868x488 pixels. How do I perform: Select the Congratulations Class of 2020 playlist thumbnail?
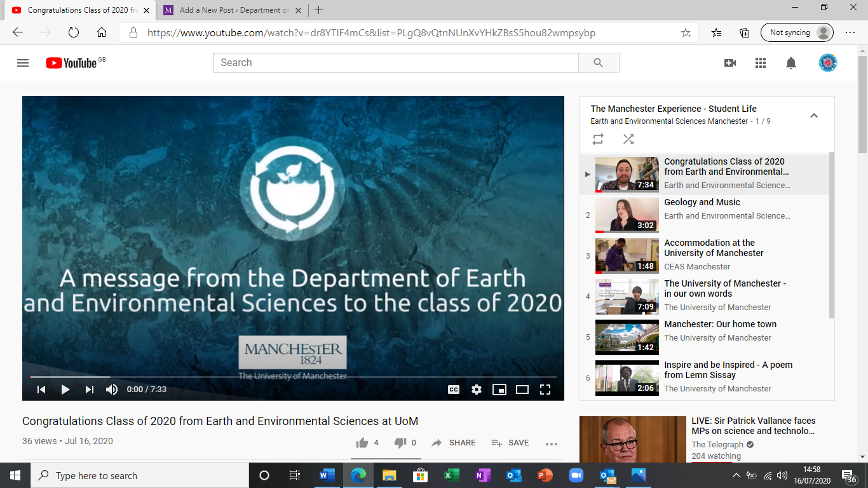pos(627,175)
